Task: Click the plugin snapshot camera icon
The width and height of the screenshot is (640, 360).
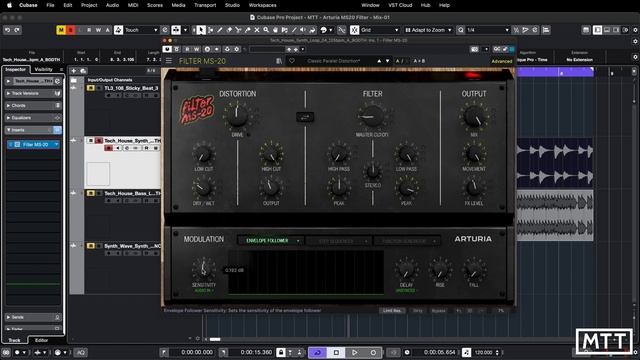Action: coord(474,49)
